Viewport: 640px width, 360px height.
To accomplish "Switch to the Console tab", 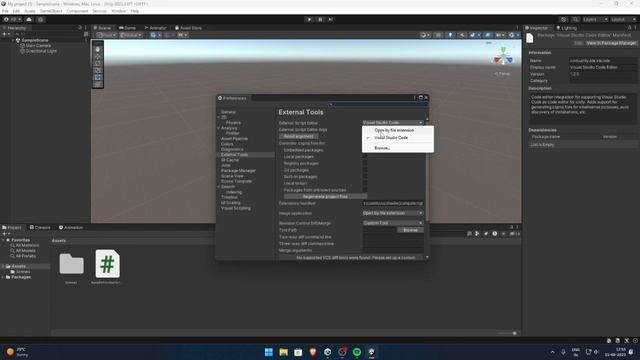I will [x=40, y=227].
